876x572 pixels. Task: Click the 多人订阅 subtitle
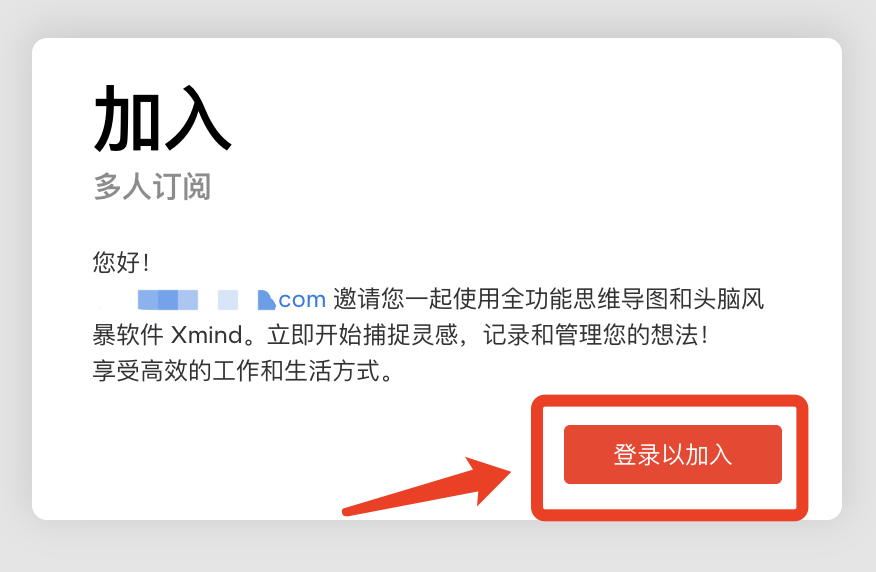(152, 186)
